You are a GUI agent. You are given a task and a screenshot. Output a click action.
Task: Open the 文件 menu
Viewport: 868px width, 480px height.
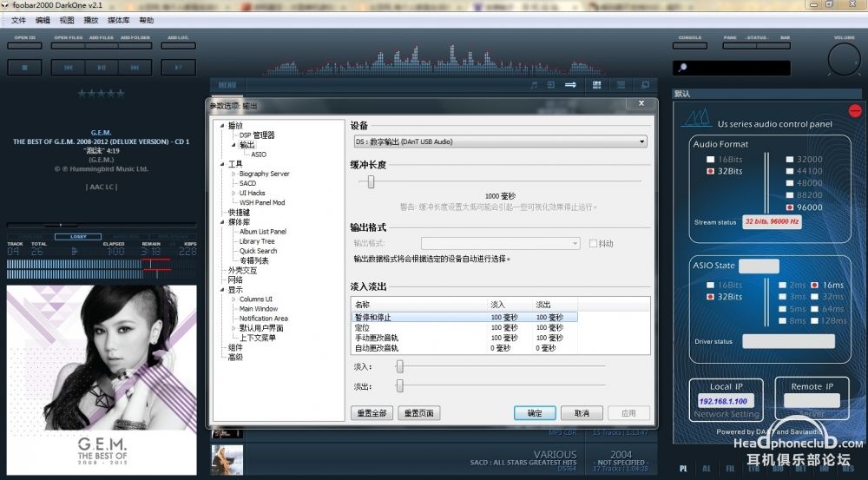click(19, 20)
